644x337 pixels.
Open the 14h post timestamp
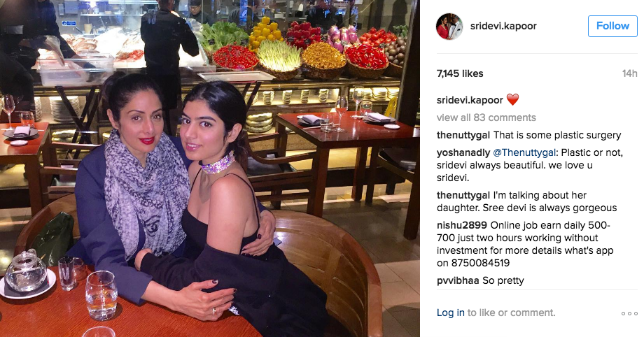(629, 73)
